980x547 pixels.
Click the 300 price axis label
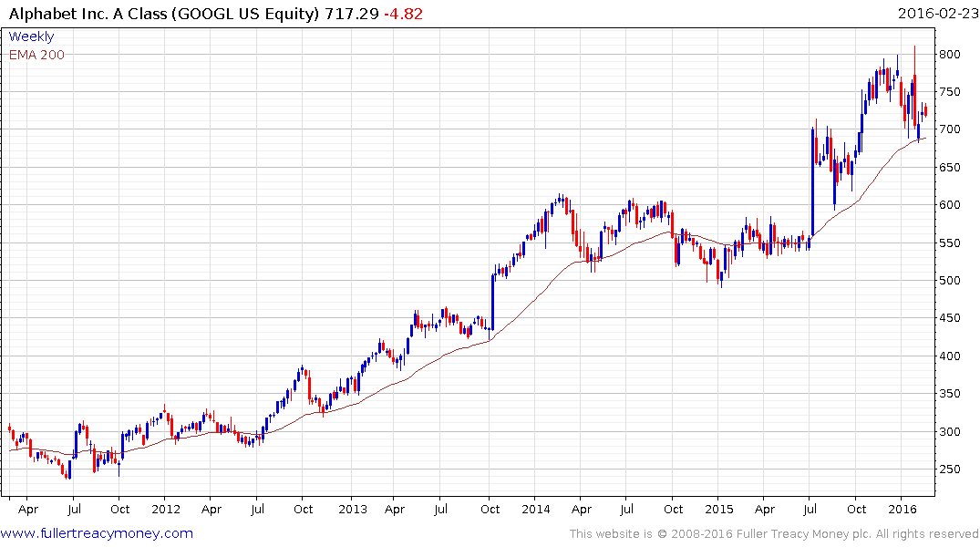pos(949,432)
